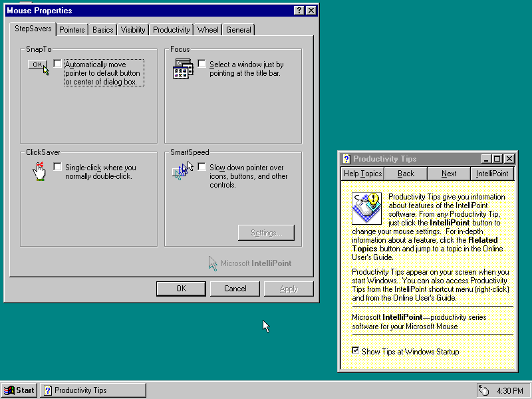Open Help Topics in Productivity Tips
Image resolution: width=532 pixels, height=399 pixels.
coord(362,174)
